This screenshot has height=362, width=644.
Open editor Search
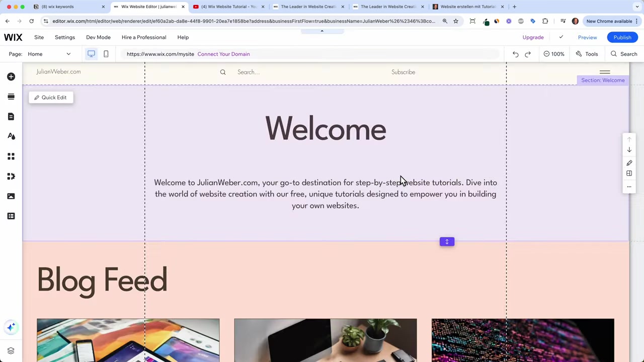click(624, 54)
